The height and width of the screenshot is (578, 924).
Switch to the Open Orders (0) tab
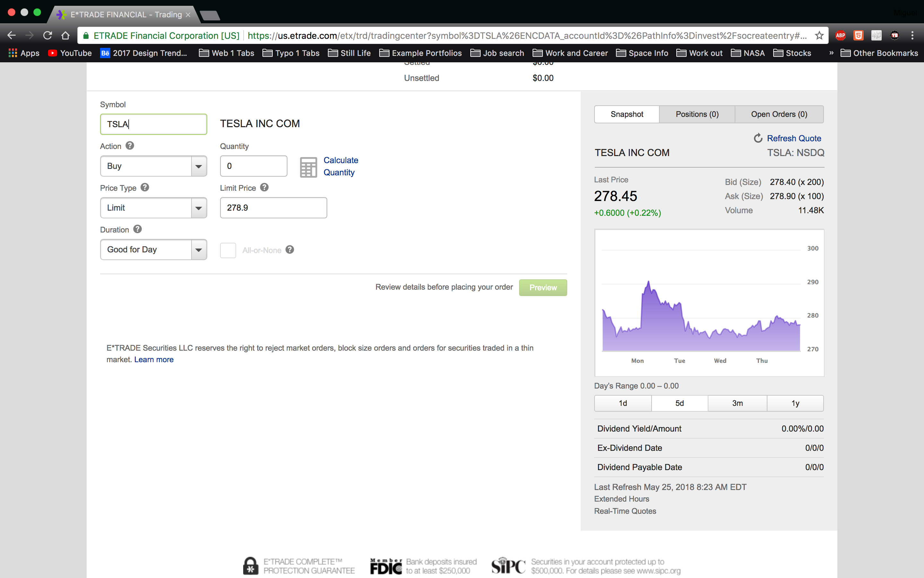pyautogui.click(x=779, y=114)
